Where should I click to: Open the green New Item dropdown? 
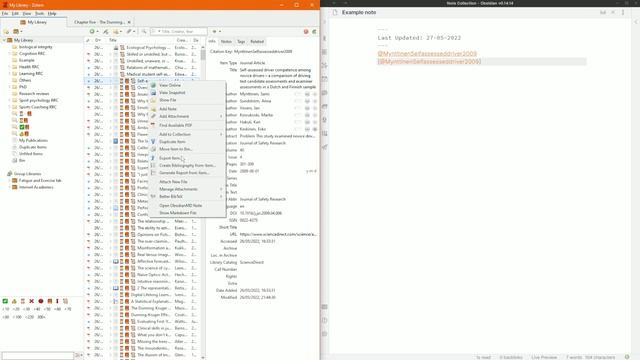coord(93,31)
